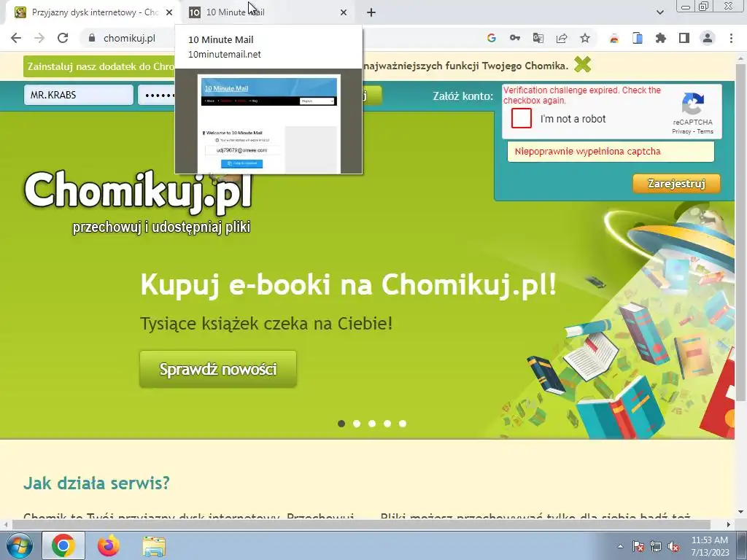
Task: Go back using the browser back arrow
Action: click(x=16, y=38)
